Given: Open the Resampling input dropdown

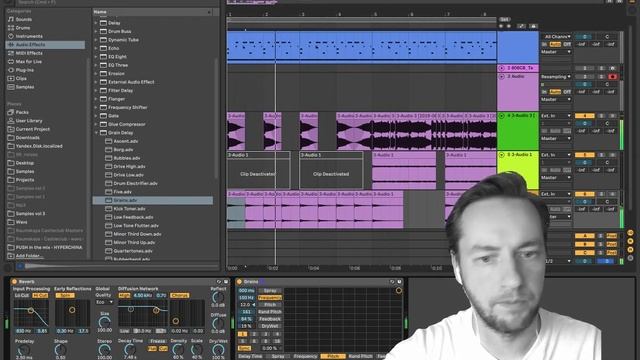Looking at the screenshot, I should pos(556,77).
